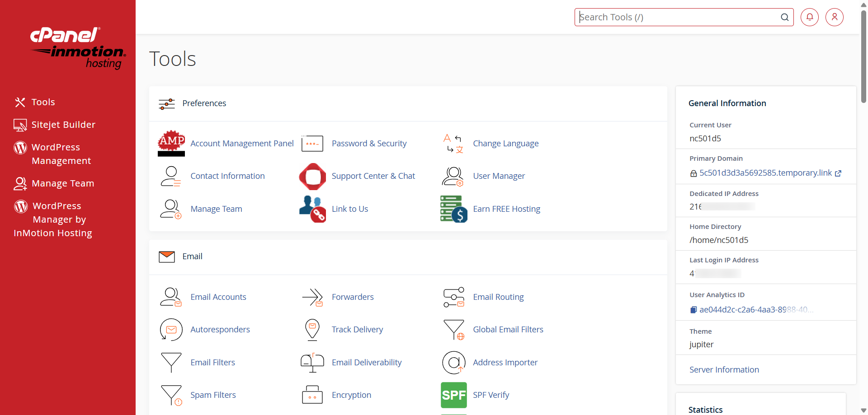Click the User Analytics ID value
Image resolution: width=868 pixels, height=415 pixels.
coord(756,310)
